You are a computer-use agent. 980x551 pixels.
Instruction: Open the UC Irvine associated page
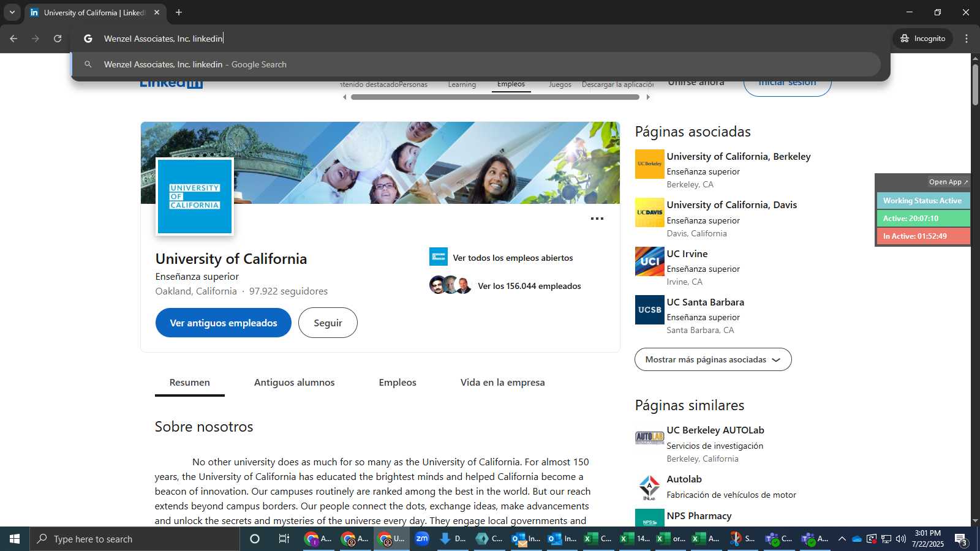pyautogui.click(x=687, y=254)
